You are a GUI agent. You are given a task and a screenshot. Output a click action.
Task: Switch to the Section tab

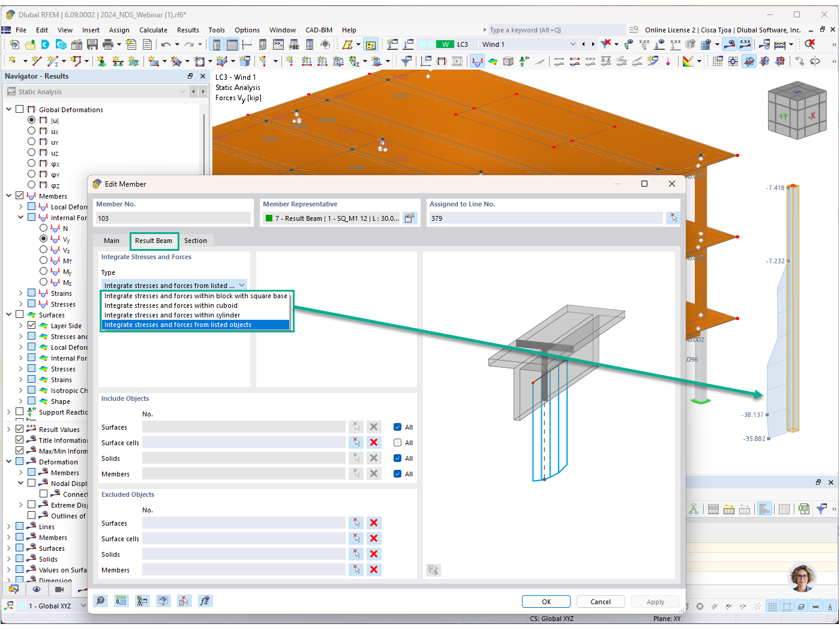[196, 240]
